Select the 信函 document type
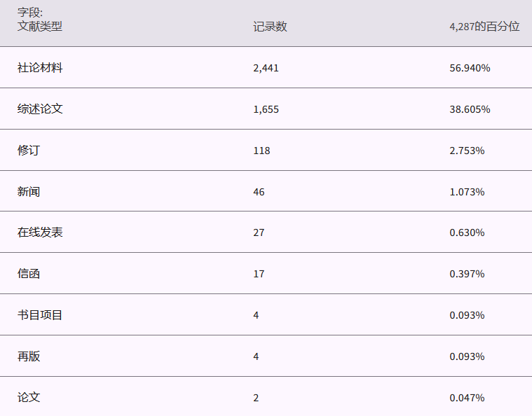The width and height of the screenshot is (532, 416). tap(29, 274)
